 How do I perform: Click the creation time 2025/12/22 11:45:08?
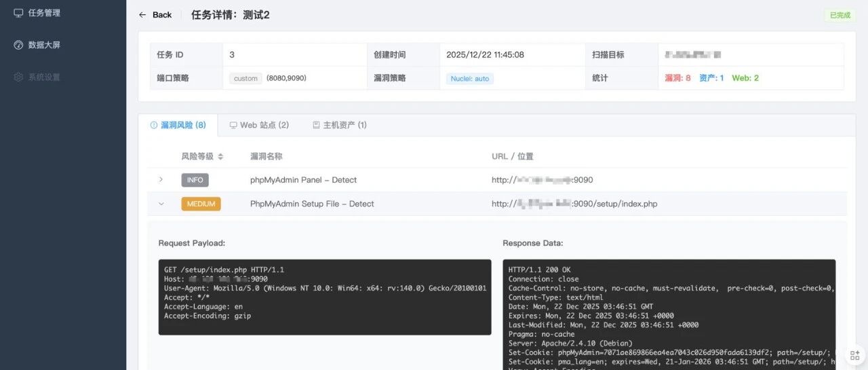coord(485,54)
